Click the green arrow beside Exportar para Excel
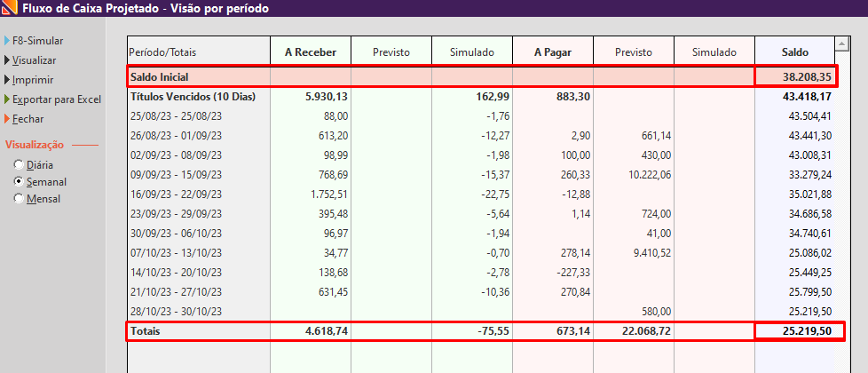This screenshot has height=373, width=868. click(6, 99)
